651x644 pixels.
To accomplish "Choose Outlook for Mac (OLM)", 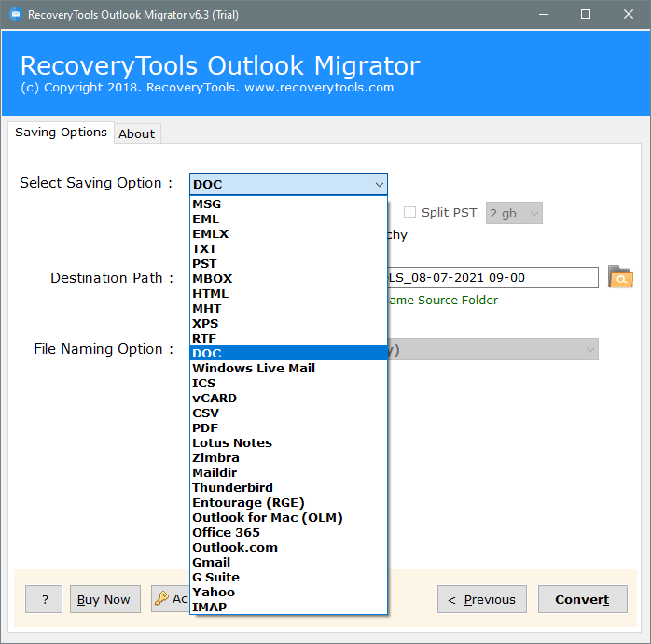I will click(x=288, y=518).
